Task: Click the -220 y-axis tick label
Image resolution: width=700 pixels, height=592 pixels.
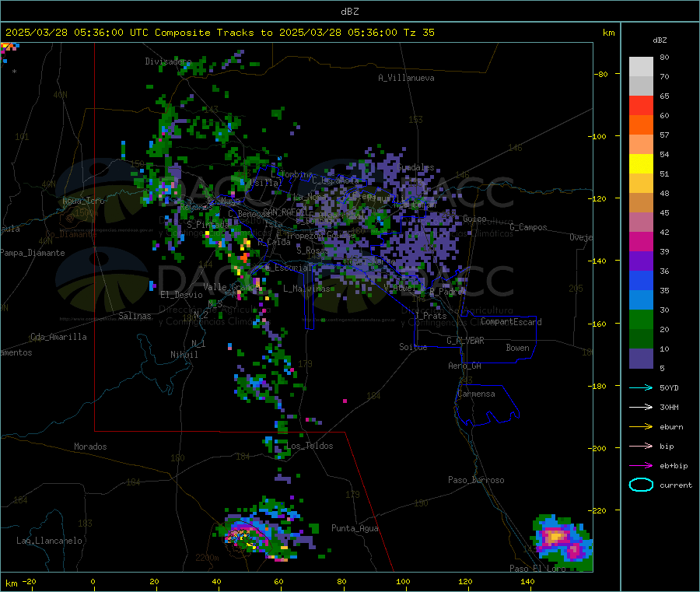Action: click(597, 510)
